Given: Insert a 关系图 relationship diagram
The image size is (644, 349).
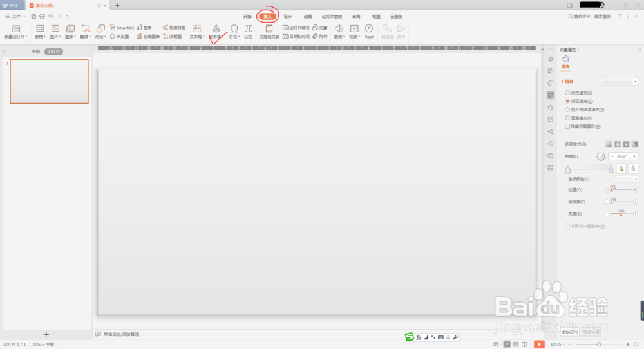Looking at the screenshot, I should (120, 37).
